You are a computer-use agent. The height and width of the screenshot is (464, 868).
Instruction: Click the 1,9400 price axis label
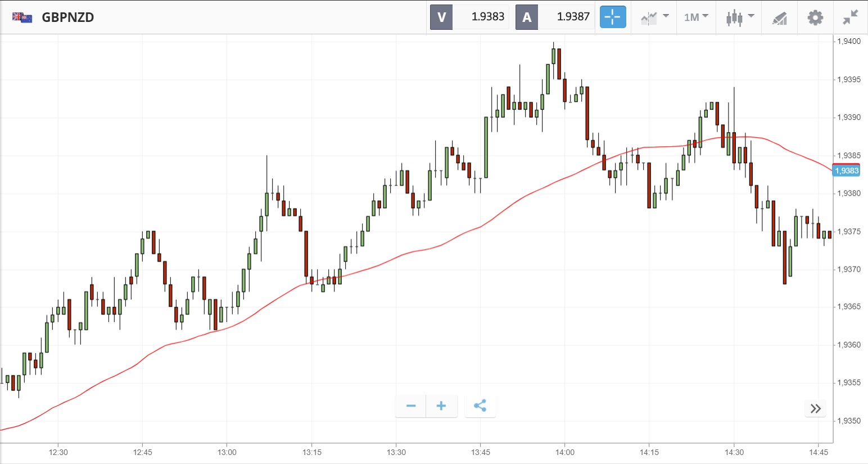(x=848, y=42)
